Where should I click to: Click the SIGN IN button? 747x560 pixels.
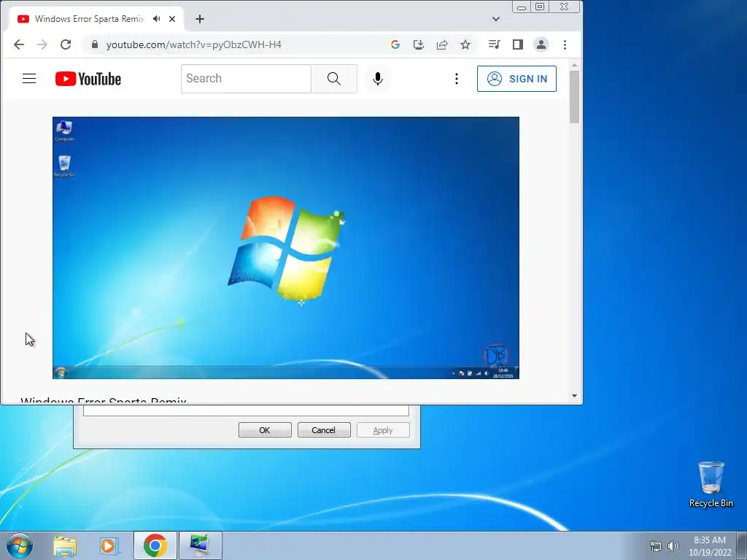516,79
